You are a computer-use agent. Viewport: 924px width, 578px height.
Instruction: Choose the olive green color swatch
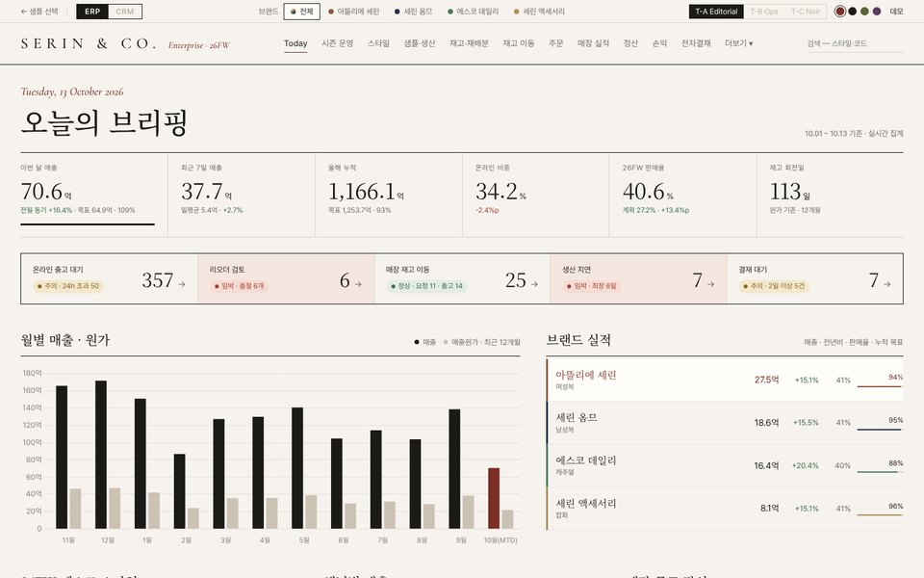864,12
